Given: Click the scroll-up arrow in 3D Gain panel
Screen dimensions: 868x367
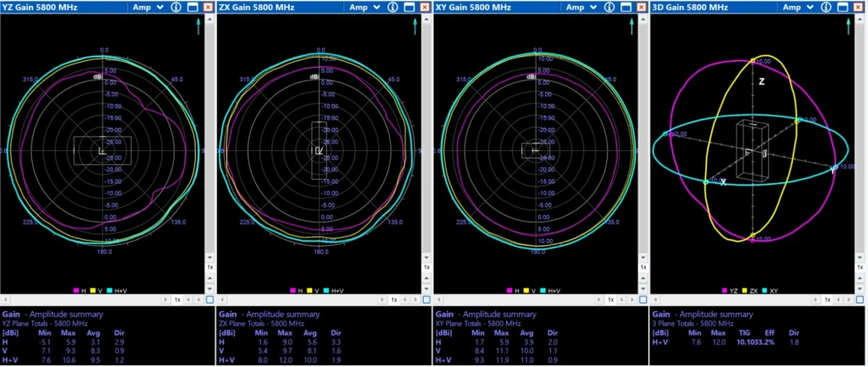Looking at the screenshot, I should [x=860, y=19].
